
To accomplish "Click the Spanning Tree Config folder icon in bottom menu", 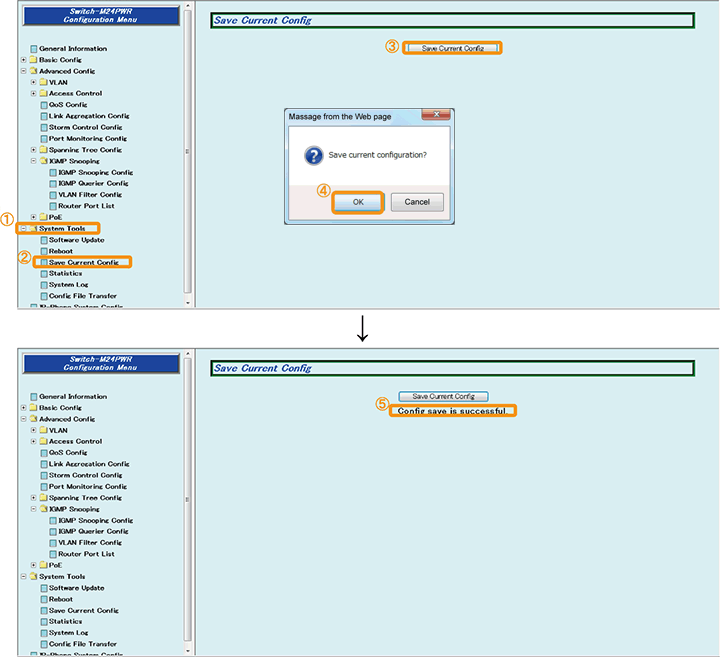I will 43,497.
